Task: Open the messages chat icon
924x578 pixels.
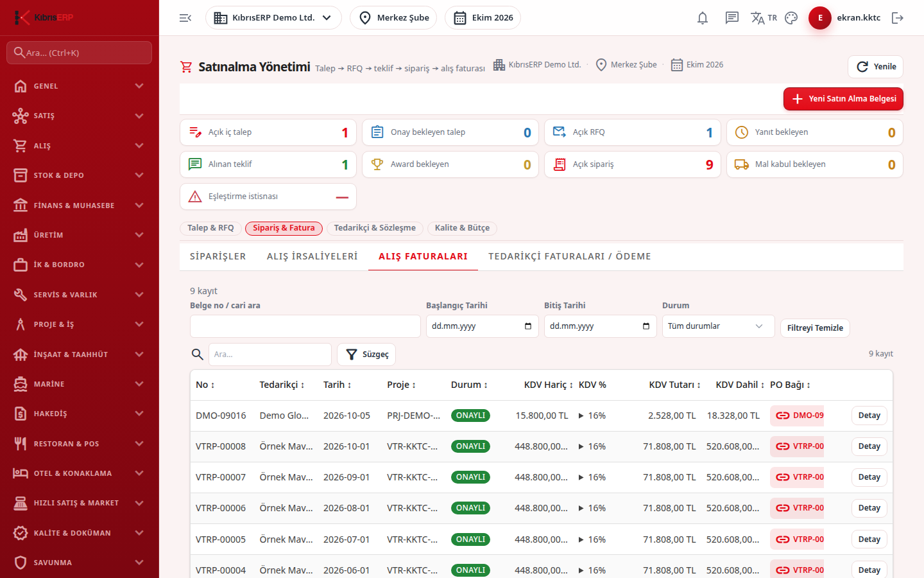Action: 732,18
